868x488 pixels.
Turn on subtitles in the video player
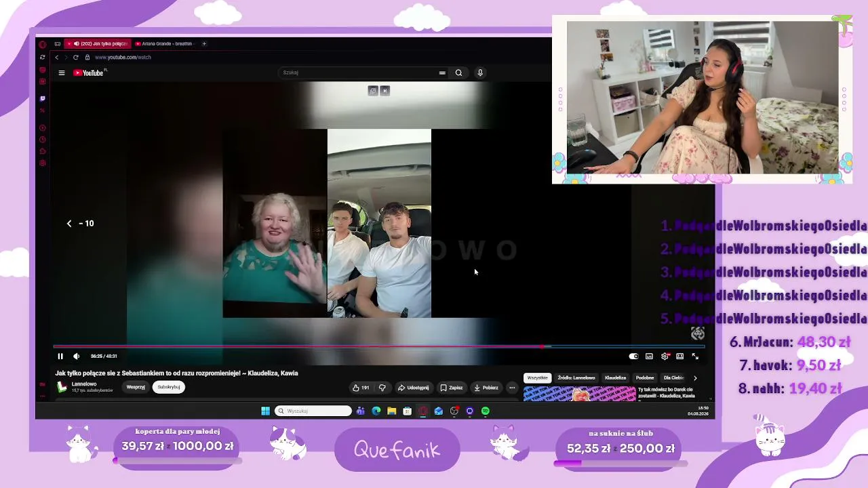pyautogui.click(x=649, y=356)
